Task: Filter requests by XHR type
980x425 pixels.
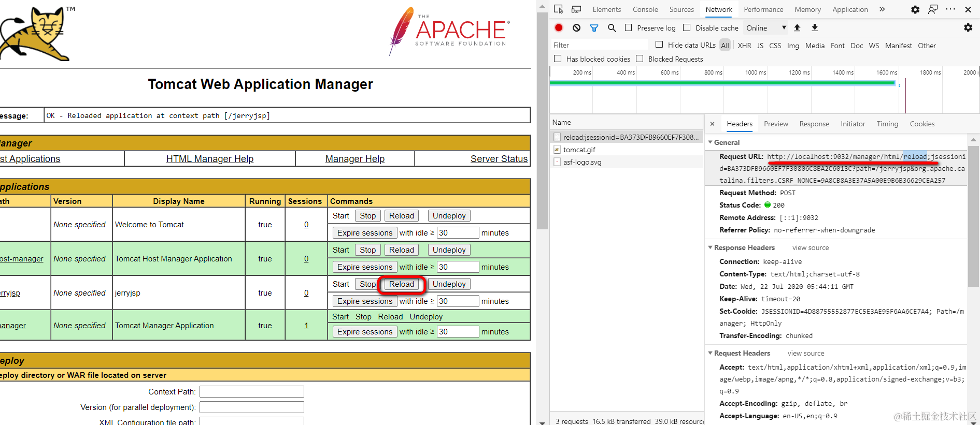Action: pyautogui.click(x=744, y=46)
